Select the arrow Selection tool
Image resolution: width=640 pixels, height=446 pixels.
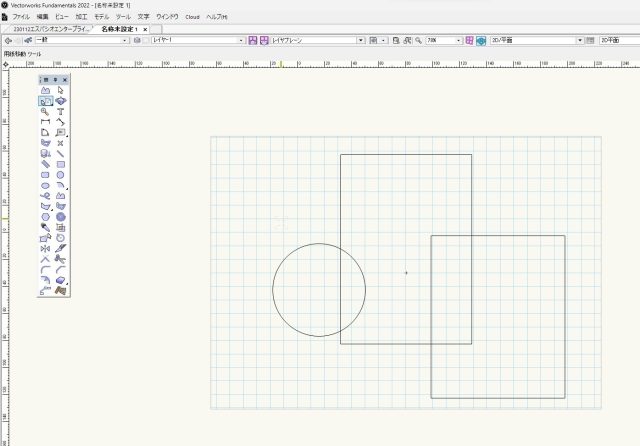[61, 90]
